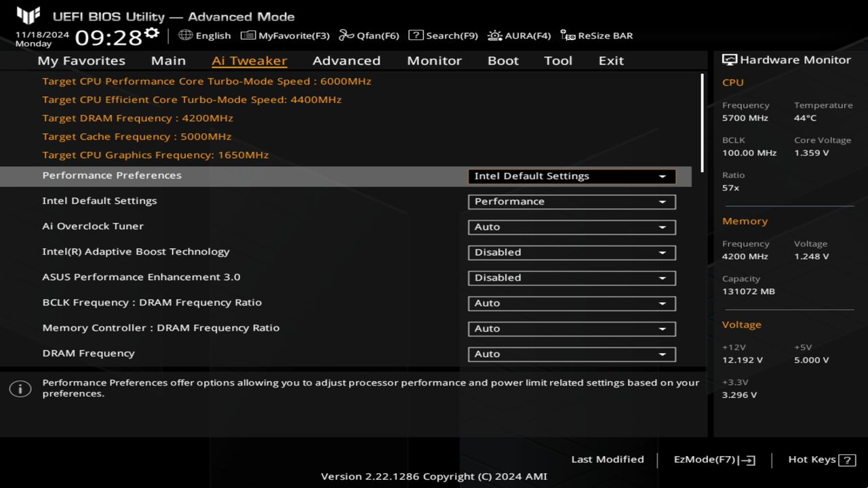Click the AURA lighting icon
This screenshot has width=868, height=488.
pyautogui.click(x=495, y=35)
